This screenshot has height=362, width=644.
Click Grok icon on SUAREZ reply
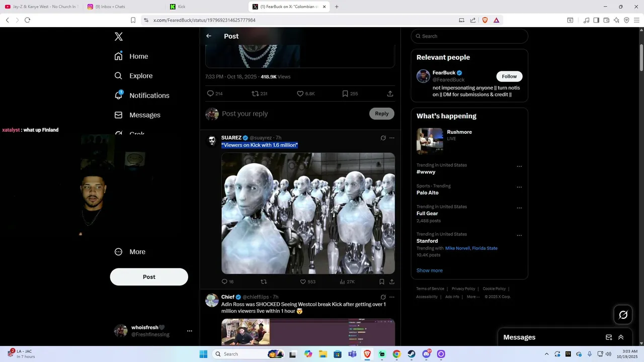point(383,138)
